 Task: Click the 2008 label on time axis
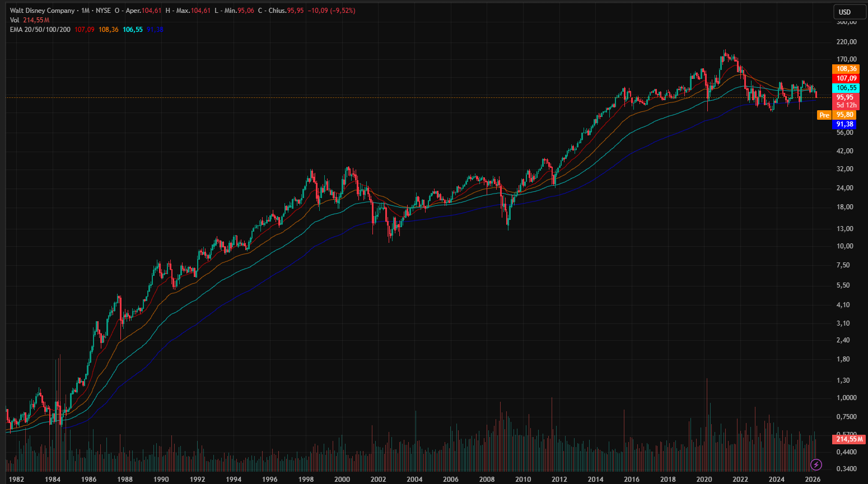click(487, 480)
